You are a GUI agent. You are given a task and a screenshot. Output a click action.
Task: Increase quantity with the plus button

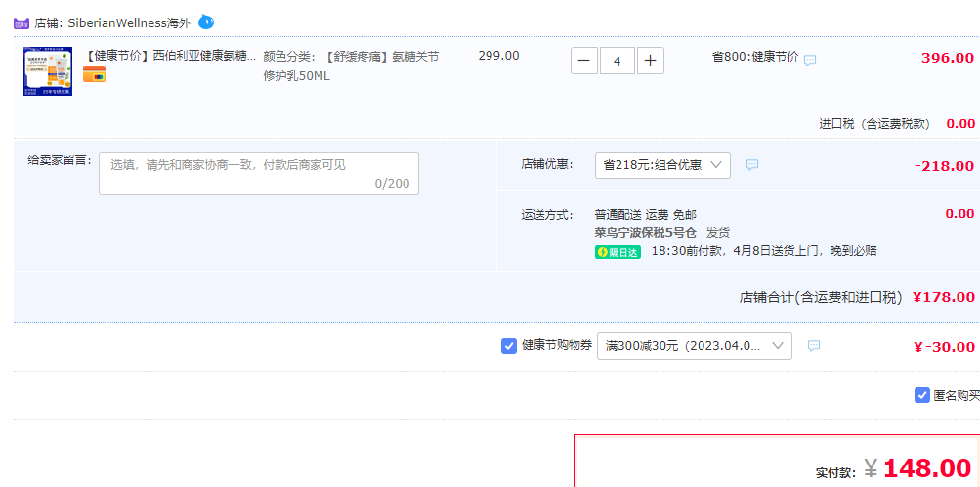pos(650,61)
